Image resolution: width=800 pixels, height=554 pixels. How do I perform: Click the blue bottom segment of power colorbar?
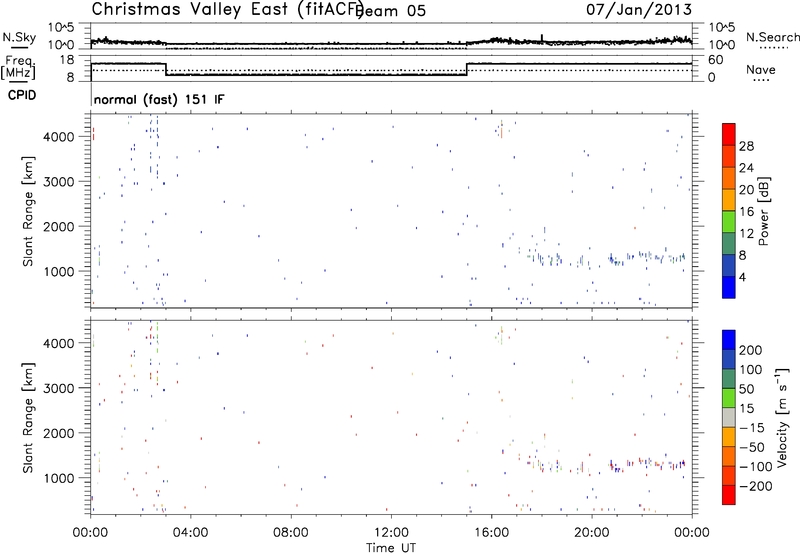(x=729, y=287)
